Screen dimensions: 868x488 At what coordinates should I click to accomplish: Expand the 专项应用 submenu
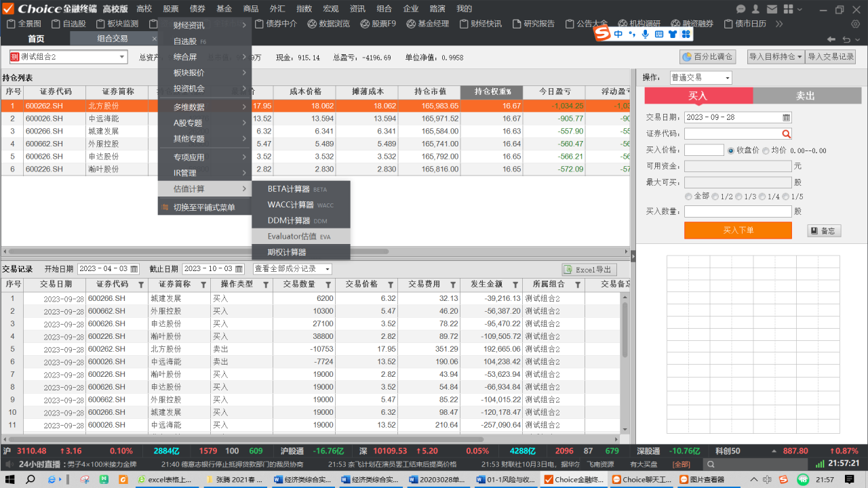click(x=205, y=157)
